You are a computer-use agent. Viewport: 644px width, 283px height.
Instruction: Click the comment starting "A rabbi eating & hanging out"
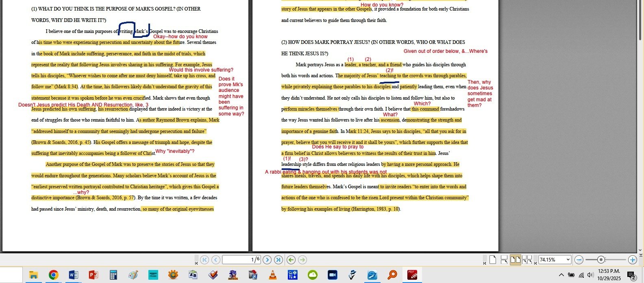coord(326,172)
